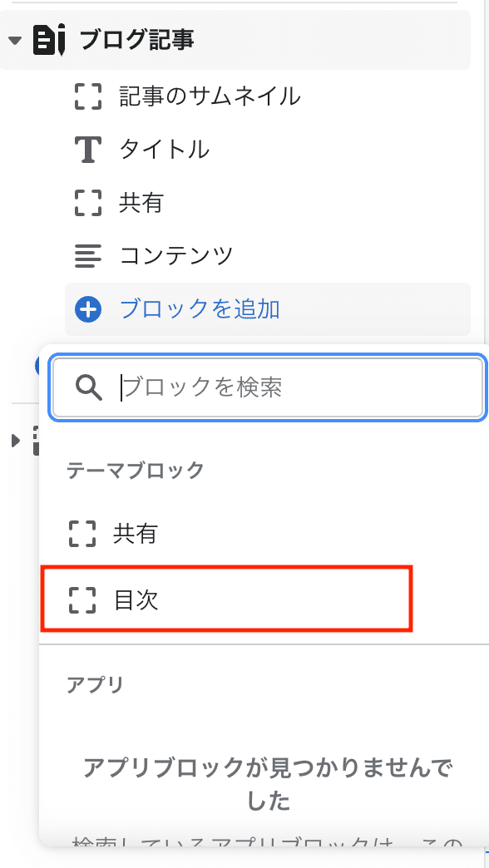Click the ブロックを追加 link text

(200, 309)
